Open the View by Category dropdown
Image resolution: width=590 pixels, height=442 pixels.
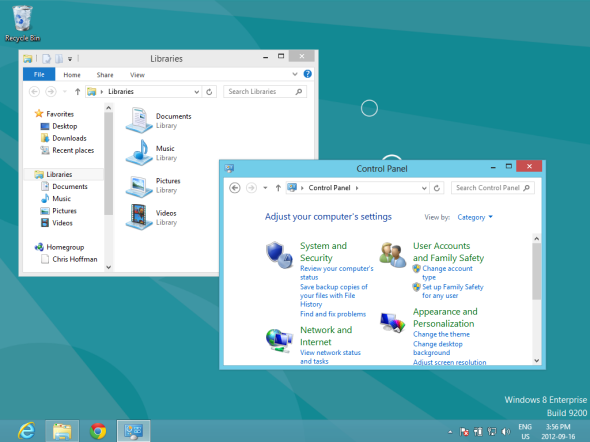475,217
